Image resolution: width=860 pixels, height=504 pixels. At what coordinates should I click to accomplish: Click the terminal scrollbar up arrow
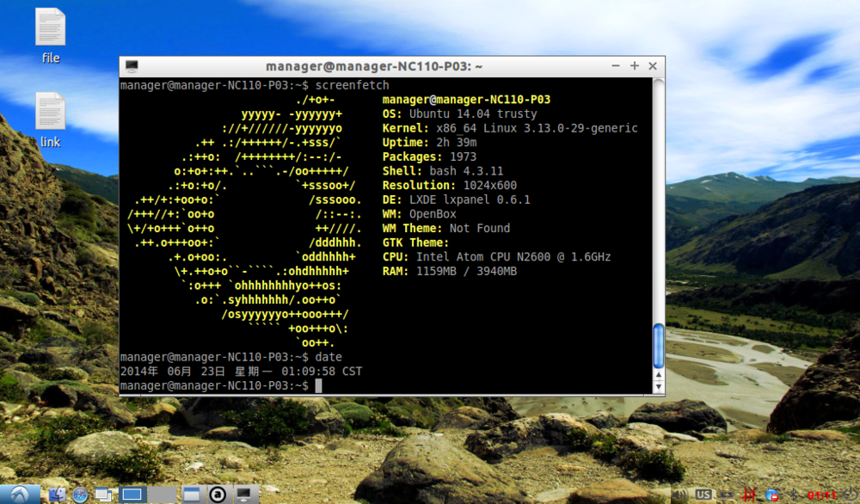point(659,375)
